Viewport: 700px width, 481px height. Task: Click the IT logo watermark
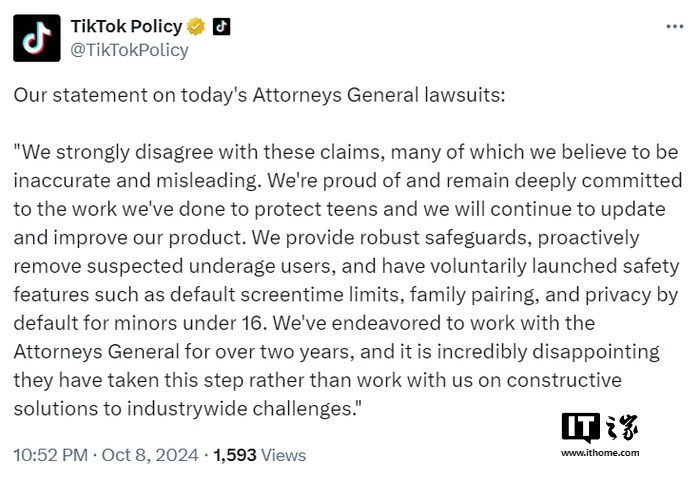(580, 427)
